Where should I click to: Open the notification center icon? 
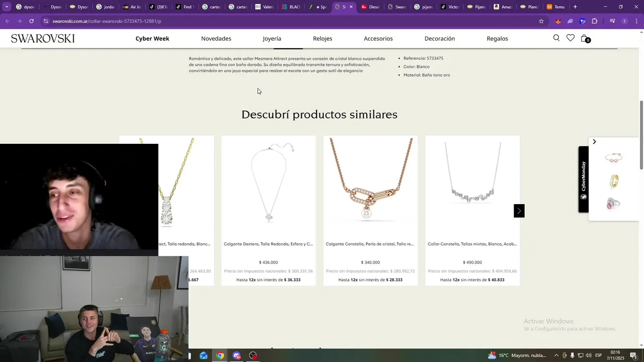tap(633, 355)
